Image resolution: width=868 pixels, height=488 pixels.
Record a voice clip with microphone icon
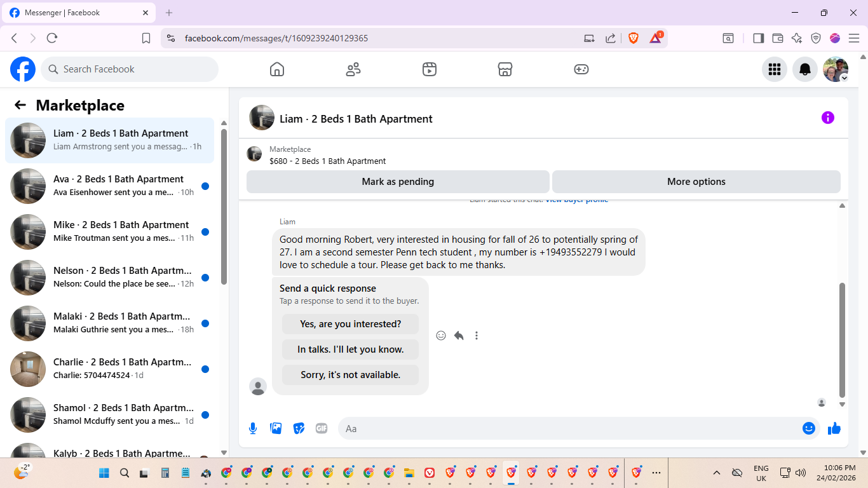point(253,428)
